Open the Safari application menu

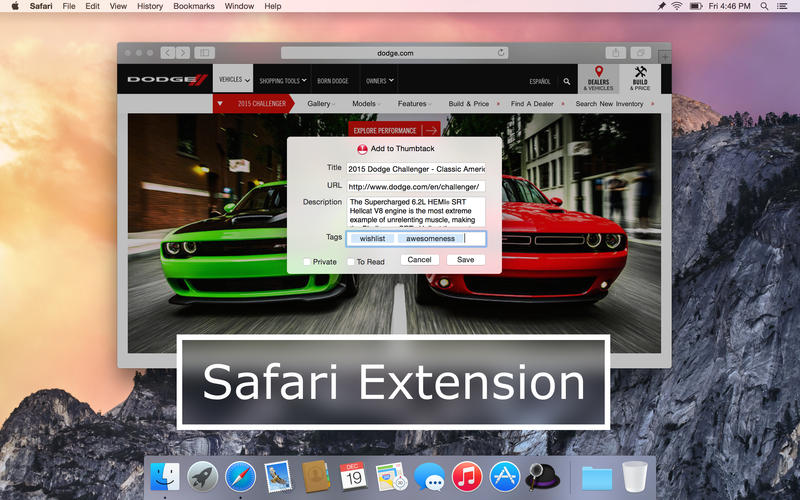pyautogui.click(x=41, y=6)
